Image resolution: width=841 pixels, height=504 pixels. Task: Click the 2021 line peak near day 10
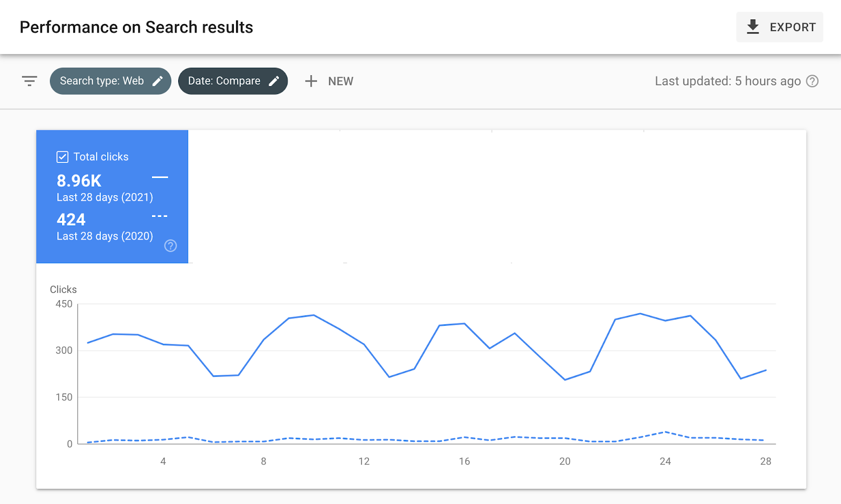pos(314,315)
